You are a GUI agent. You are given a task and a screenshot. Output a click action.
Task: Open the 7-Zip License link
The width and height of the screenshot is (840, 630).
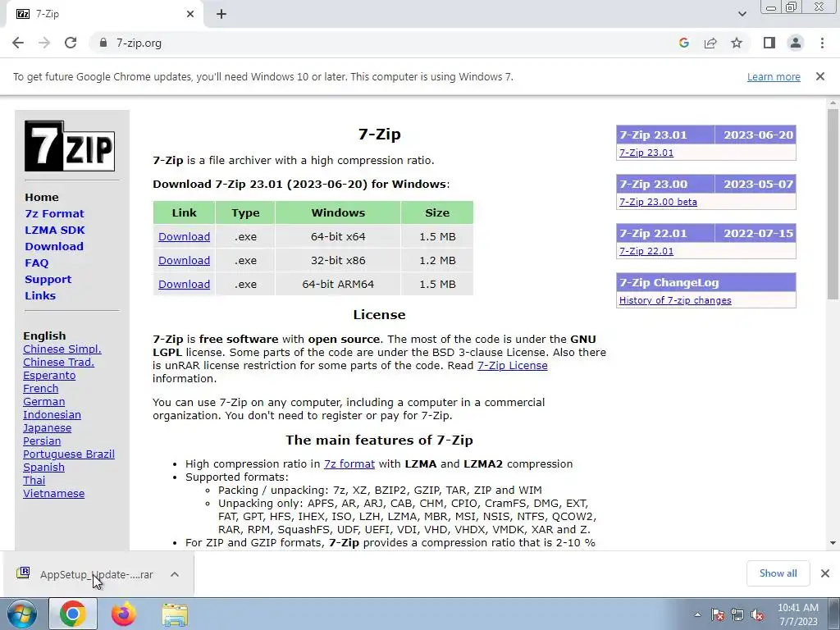pos(512,365)
